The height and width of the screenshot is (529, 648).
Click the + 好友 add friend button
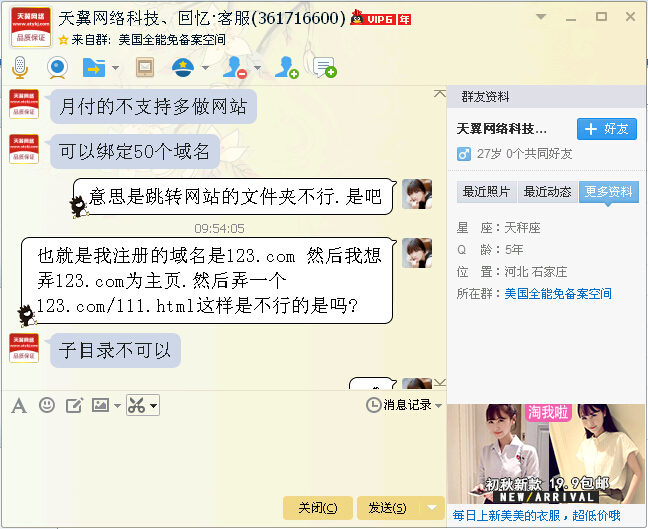point(607,129)
